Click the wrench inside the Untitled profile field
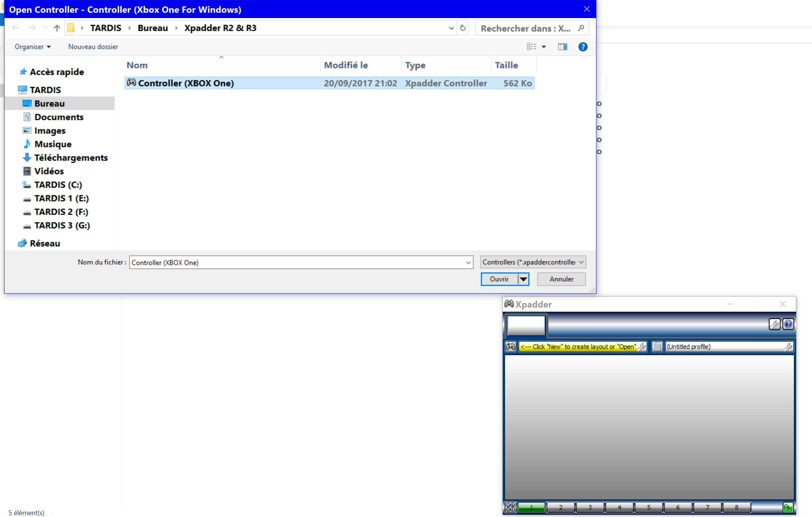 788,346
